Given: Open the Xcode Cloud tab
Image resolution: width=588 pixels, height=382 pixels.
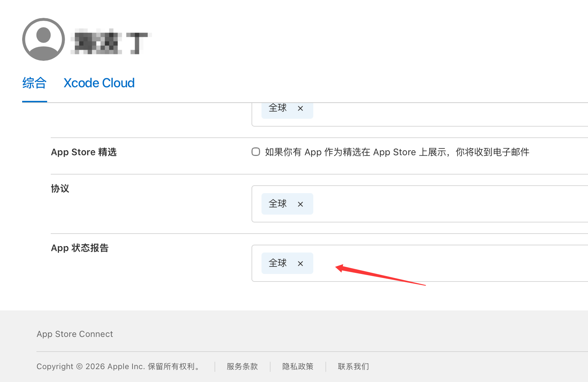Looking at the screenshot, I should (x=99, y=83).
